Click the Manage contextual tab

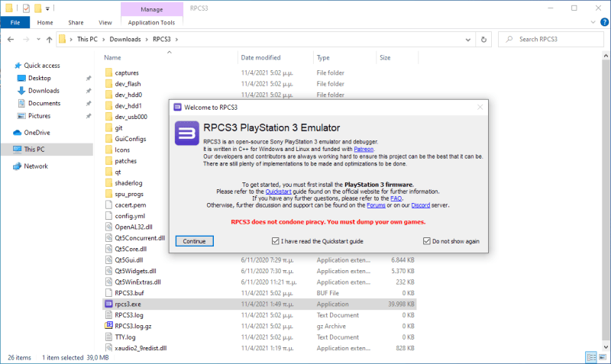152,9
